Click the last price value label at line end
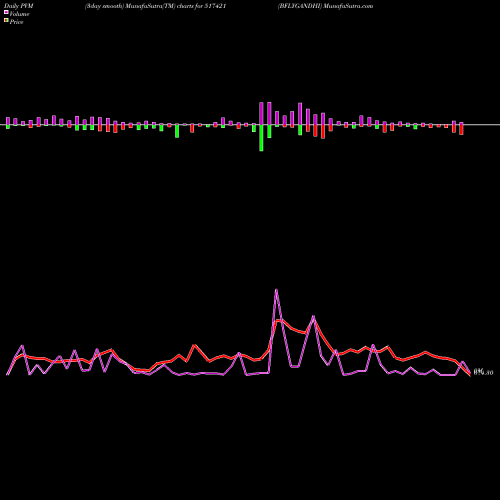The image size is (500, 500). pyautogui.click(x=483, y=372)
